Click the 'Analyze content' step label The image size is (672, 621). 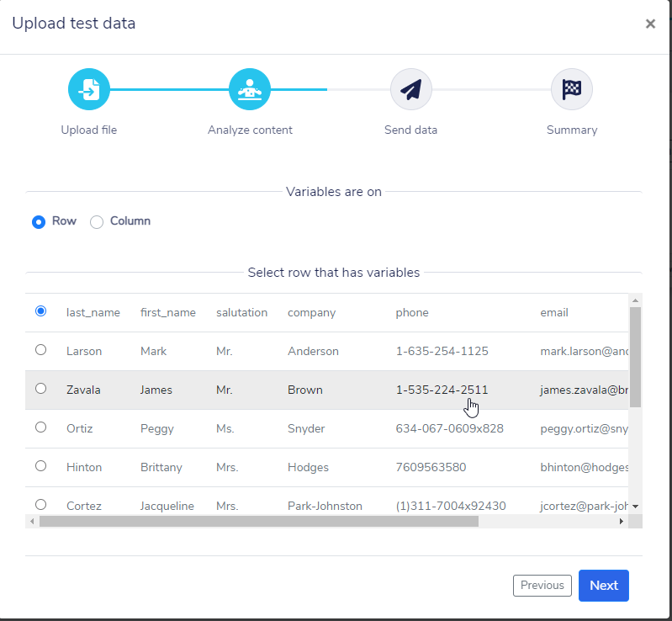point(250,130)
